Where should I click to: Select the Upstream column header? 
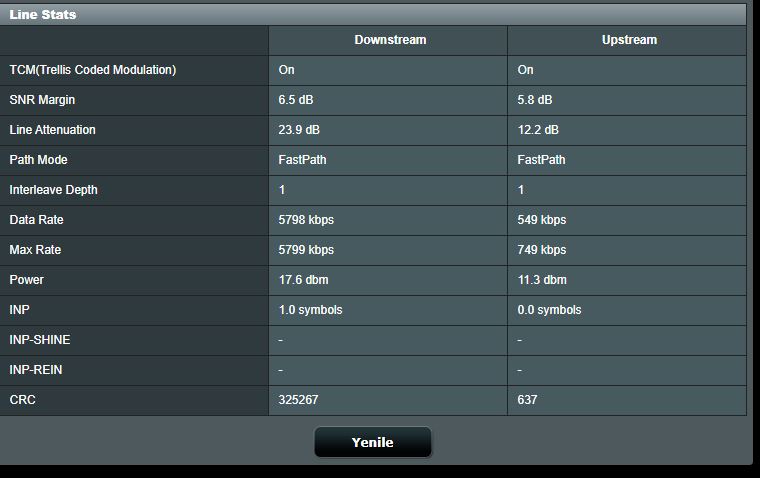(x=629, y=40)
